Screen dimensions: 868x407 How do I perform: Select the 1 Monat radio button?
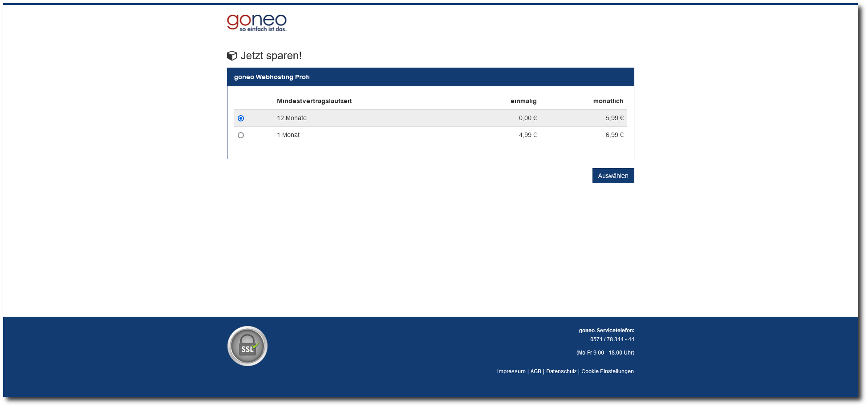coord(241,135)
